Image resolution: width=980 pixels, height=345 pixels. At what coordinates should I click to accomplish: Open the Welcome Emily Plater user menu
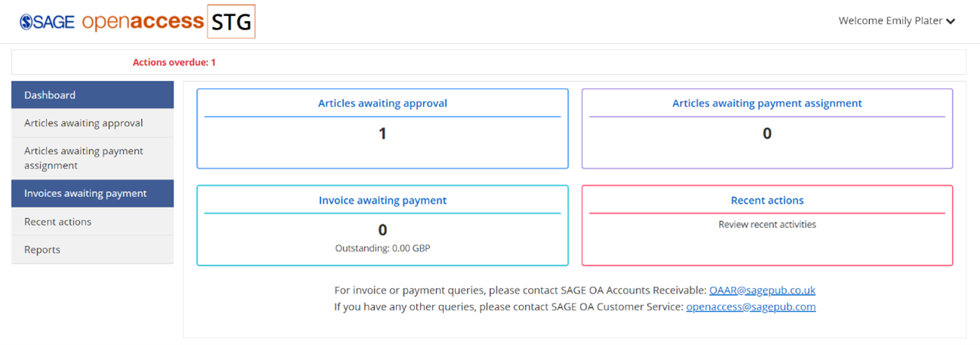click(x=897, y=21)
